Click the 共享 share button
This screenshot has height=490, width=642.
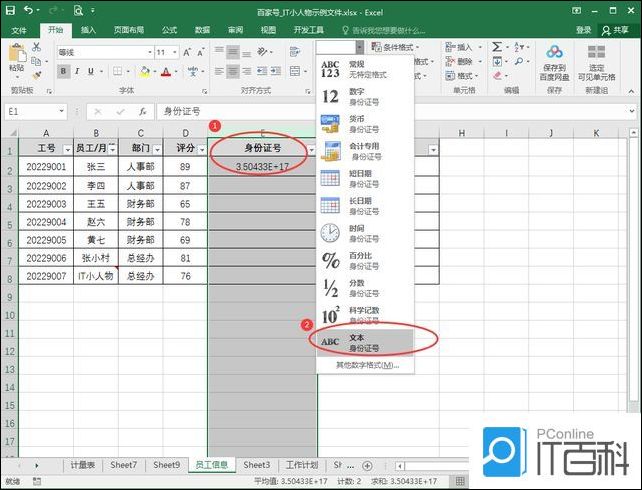point(618,30)
